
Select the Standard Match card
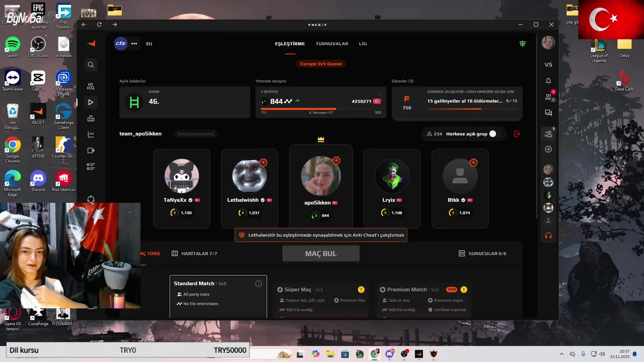coord(218,297)
